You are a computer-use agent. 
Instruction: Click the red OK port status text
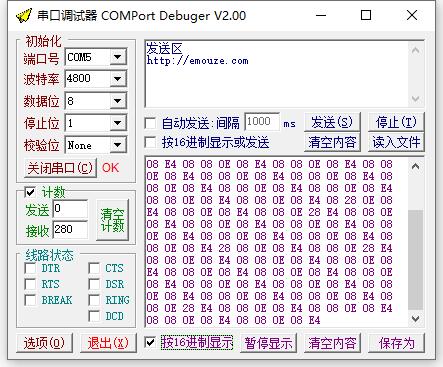coord(110,168)
